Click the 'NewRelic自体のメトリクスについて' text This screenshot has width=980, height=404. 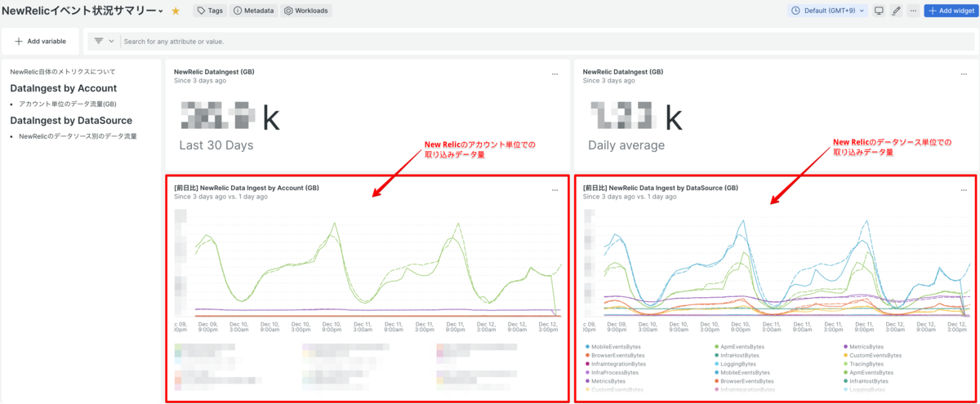[x=63, y=72]
